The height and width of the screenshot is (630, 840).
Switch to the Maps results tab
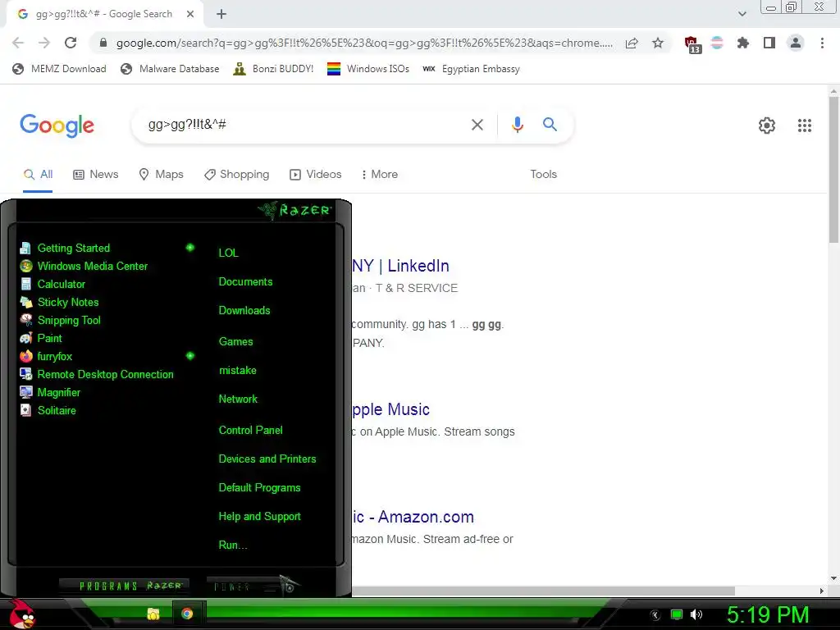pos(161,174)
